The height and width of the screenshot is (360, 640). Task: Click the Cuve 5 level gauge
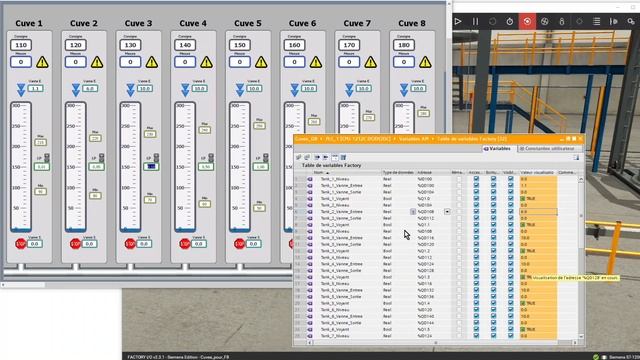pyautogui.click(x=240, y=167)
